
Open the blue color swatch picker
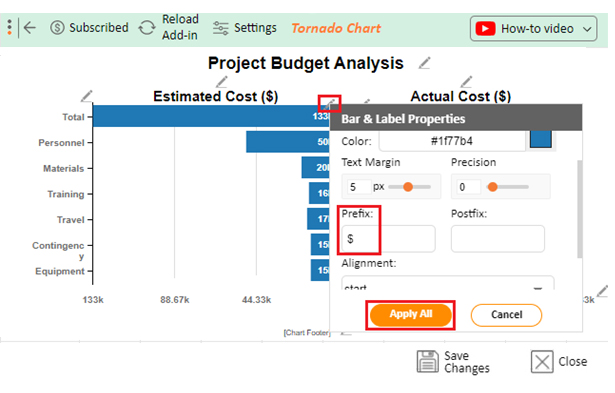point(540,139)
